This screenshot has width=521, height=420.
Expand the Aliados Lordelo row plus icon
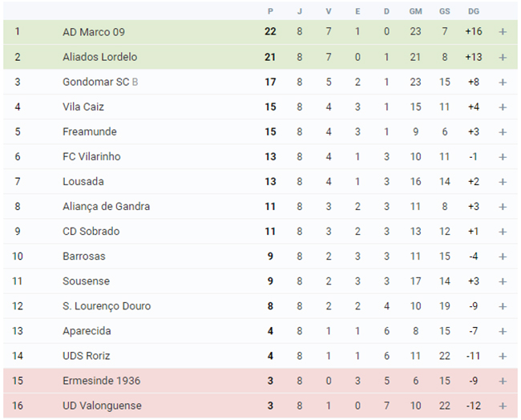pos(503,57)
